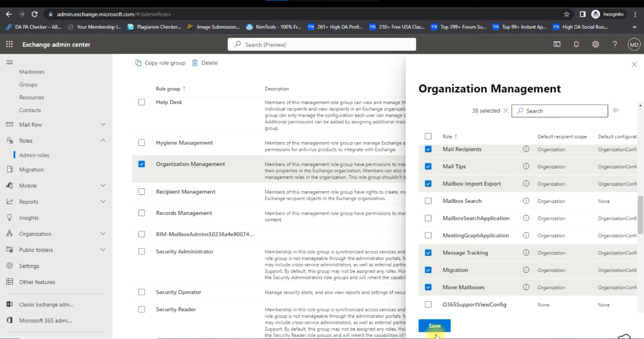644x339 pixels.
Task: Enable the Mailbox Search role checkbox
Action: [x=428, y=201]
